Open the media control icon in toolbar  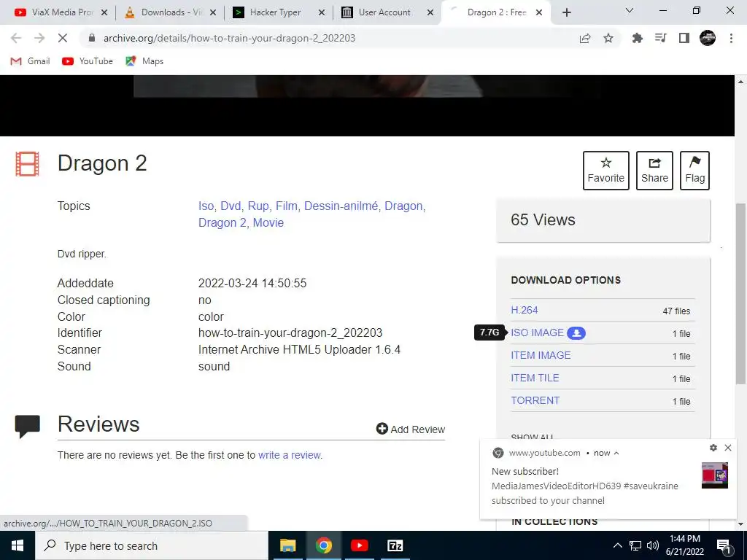click(x=660, y=38)
